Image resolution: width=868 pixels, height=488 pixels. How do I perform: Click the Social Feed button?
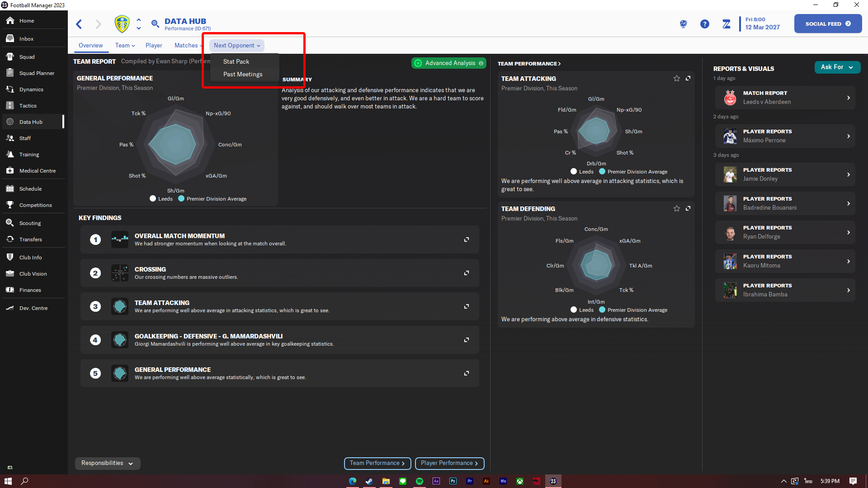point(828,24)
